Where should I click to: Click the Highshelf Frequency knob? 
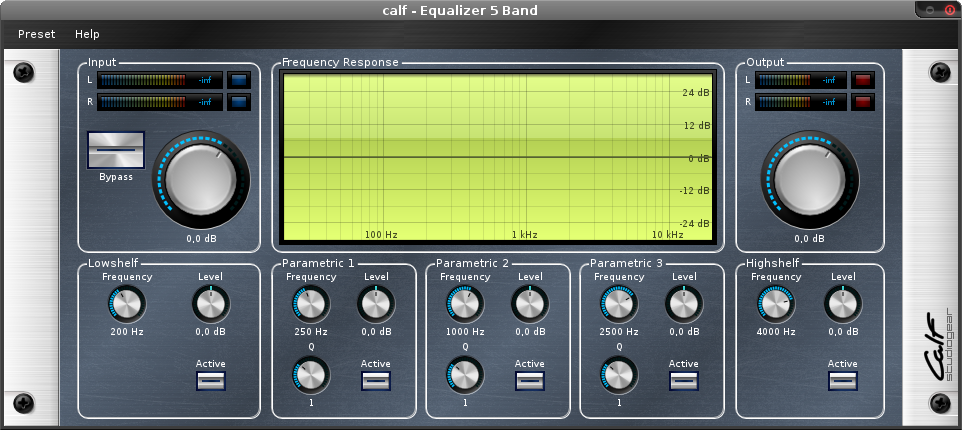[776, 304]
